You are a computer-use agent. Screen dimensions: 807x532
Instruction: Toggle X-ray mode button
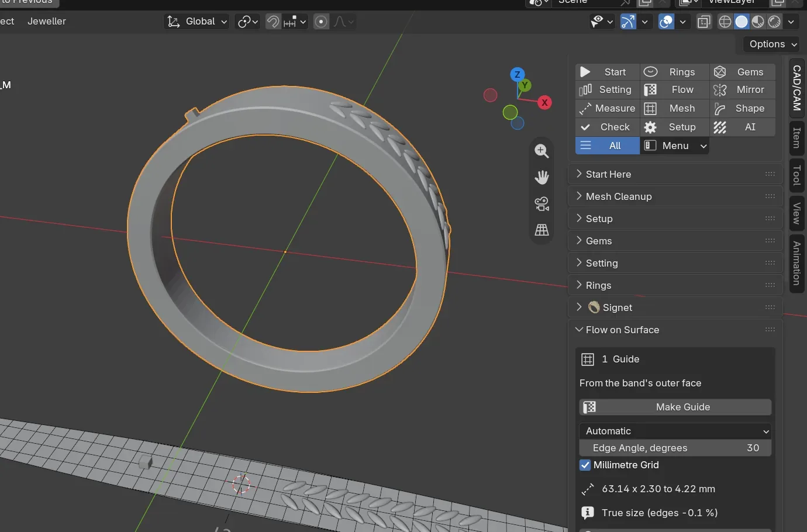coord(704,22)
